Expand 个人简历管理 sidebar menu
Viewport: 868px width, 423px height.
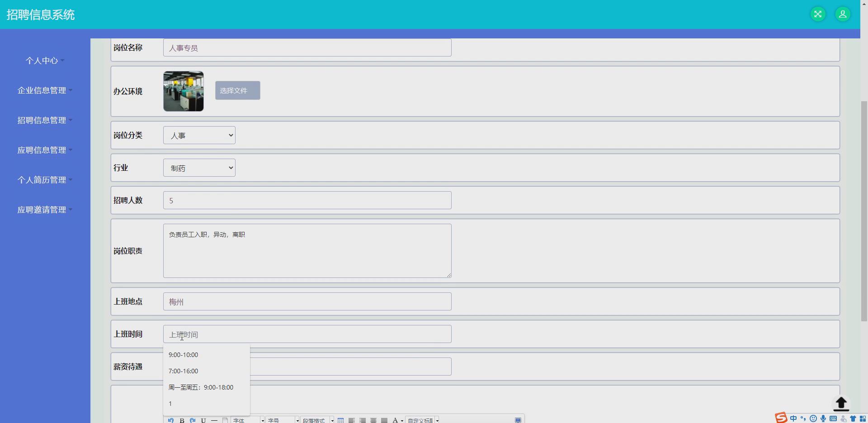pyautogui.click(x=45, y=180)
